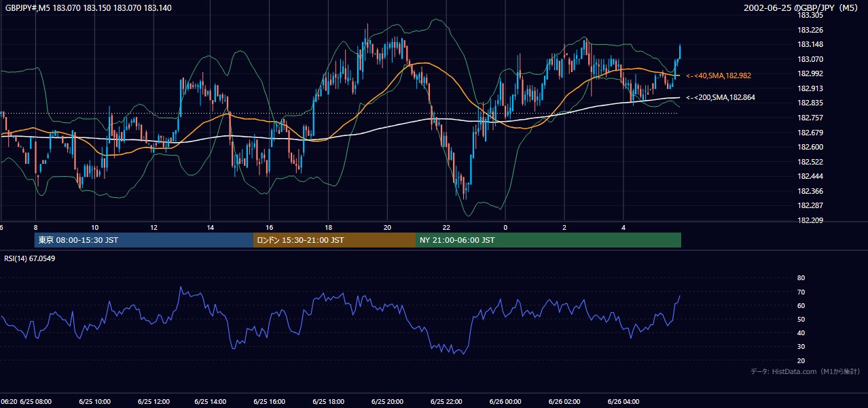This screenshot has height=408, width=868.
Task: Click price level 182.444 on price axis
Action: pyautogui.click(x=810, y=176)
